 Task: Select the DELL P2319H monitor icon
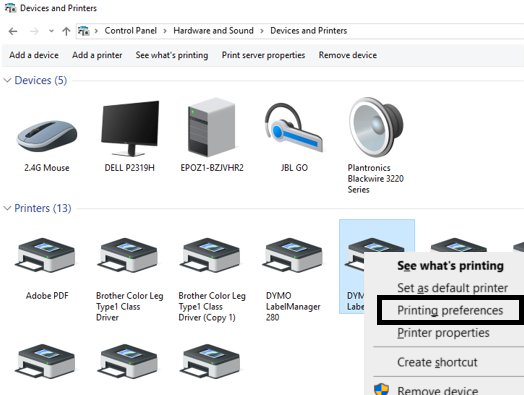[x=130, y=128]
